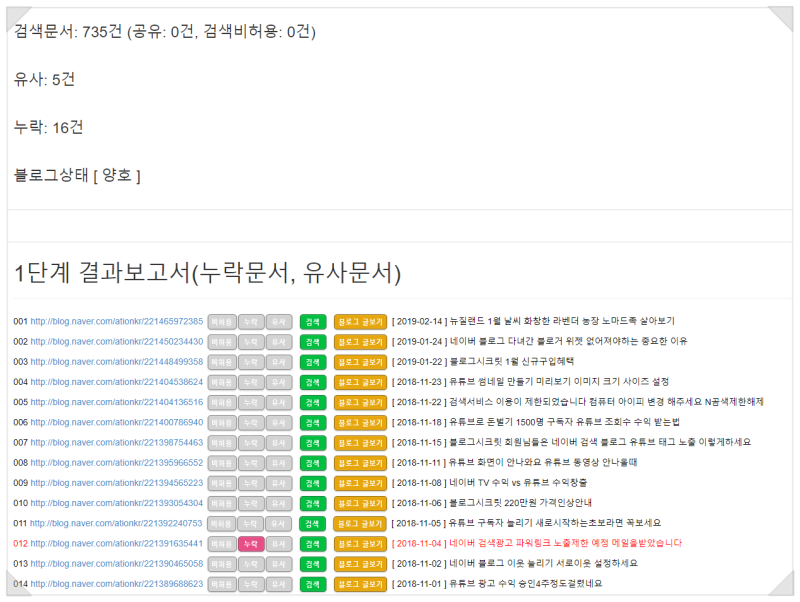This screenshot has width=800, height=602.
Task: Click the green 검색 button in row 001
Action: (313, 322)
